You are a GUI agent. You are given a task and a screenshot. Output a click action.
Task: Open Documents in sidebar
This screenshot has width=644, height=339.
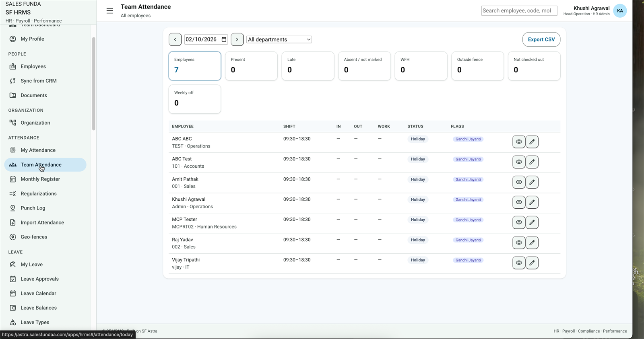[x=45, y=95]
